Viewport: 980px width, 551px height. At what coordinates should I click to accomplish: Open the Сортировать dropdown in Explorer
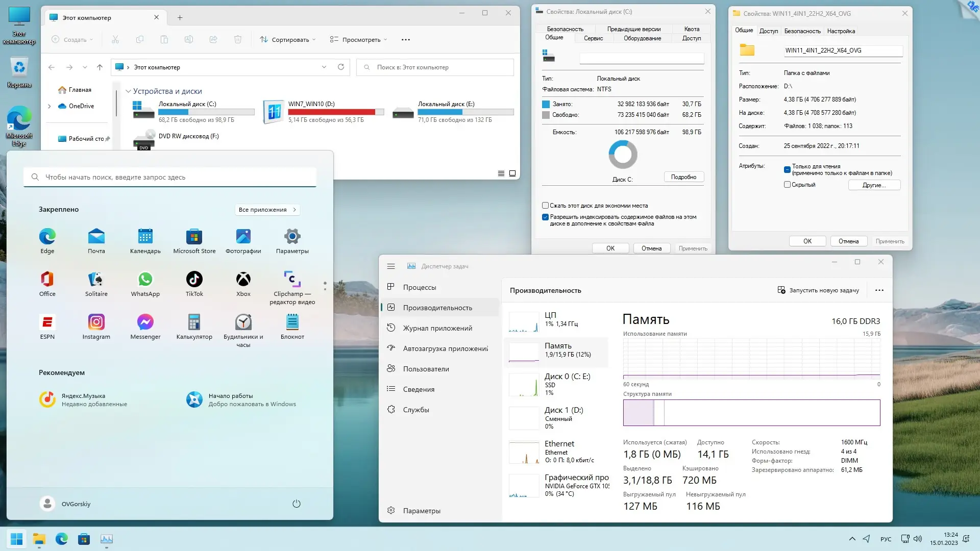(287, 39)
